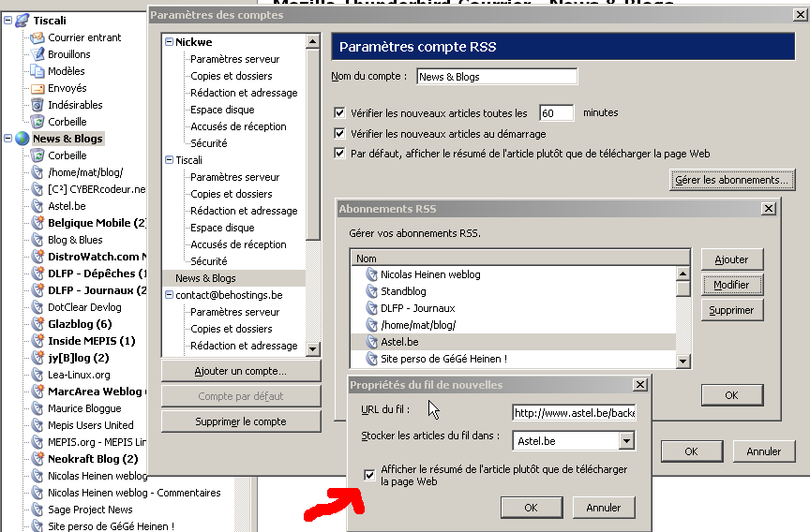
Task: Click the Envoyés sent folder icon
Action: coord(37,88)
